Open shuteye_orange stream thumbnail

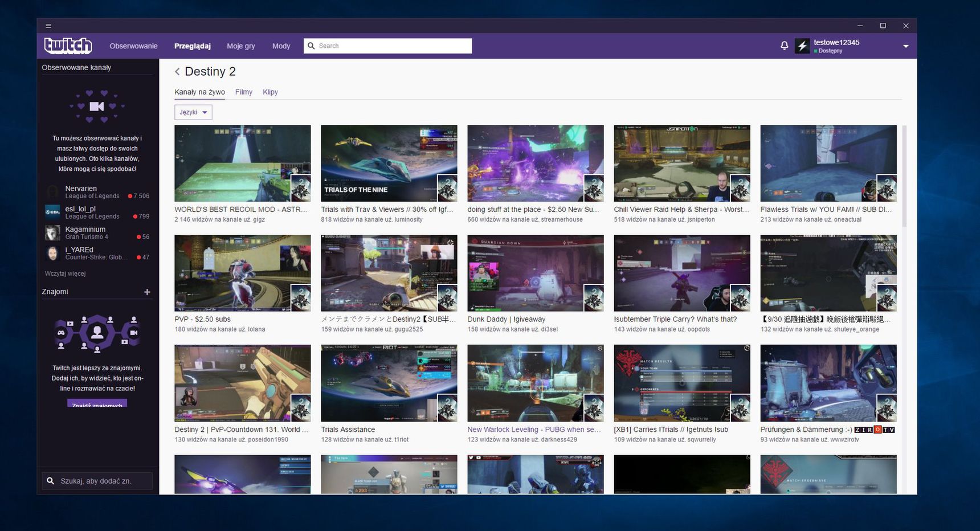(828, 273)
